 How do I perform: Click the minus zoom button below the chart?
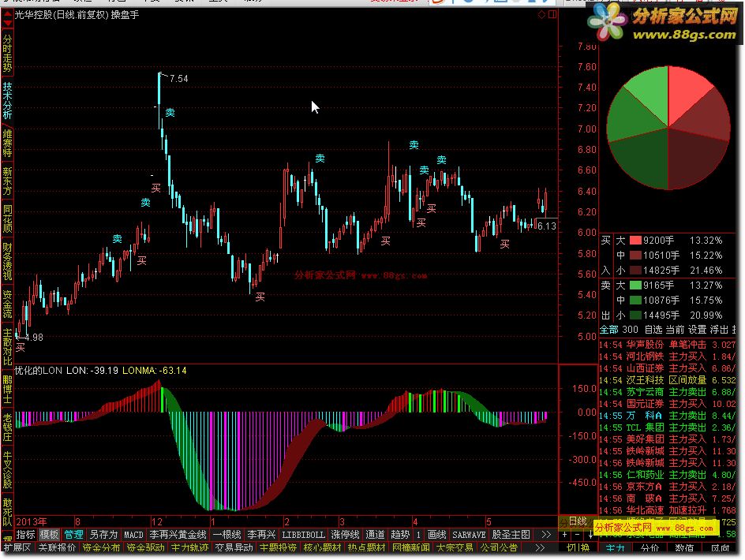(x=577, y=535)
